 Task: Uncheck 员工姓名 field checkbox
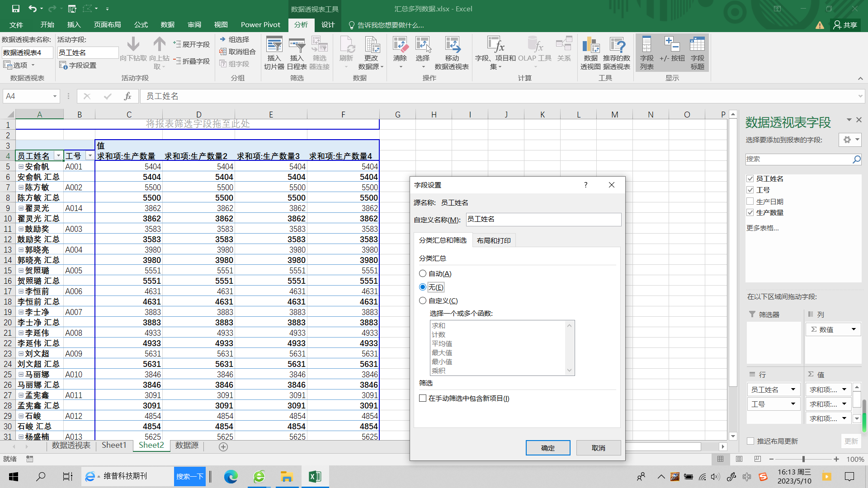(x=750, y=178)
